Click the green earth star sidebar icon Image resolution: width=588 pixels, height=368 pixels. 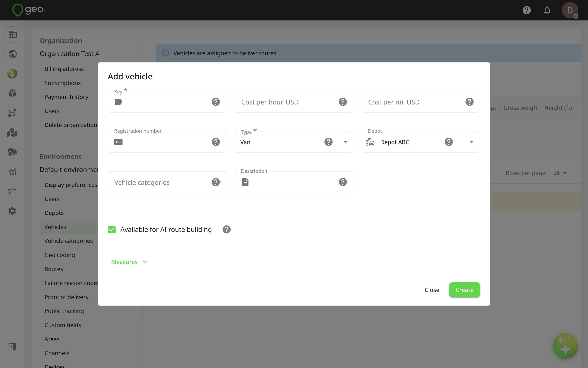12,74
